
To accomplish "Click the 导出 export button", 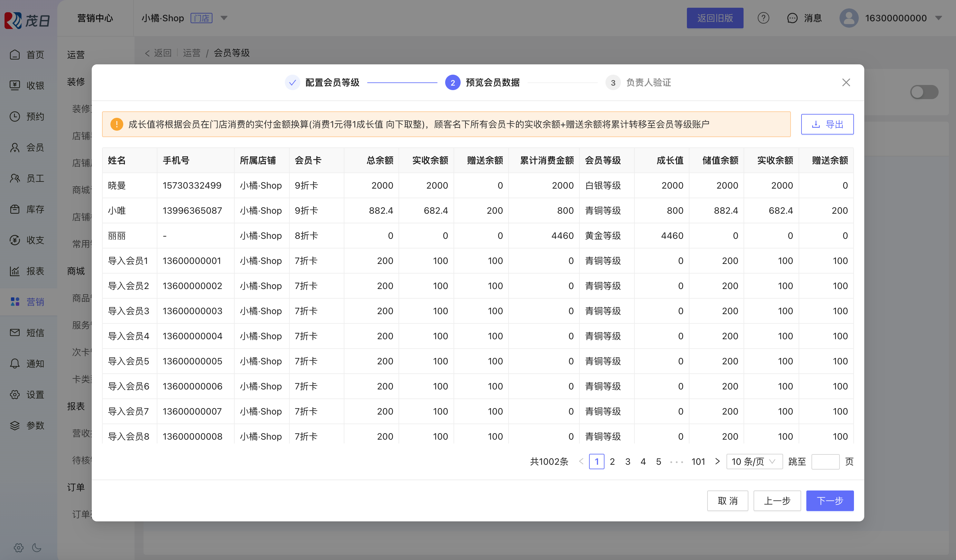I will click(x=827, y=124).
